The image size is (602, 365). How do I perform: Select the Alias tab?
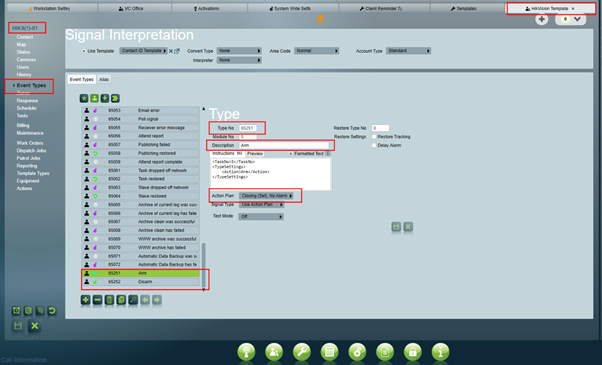pos(104,79)
